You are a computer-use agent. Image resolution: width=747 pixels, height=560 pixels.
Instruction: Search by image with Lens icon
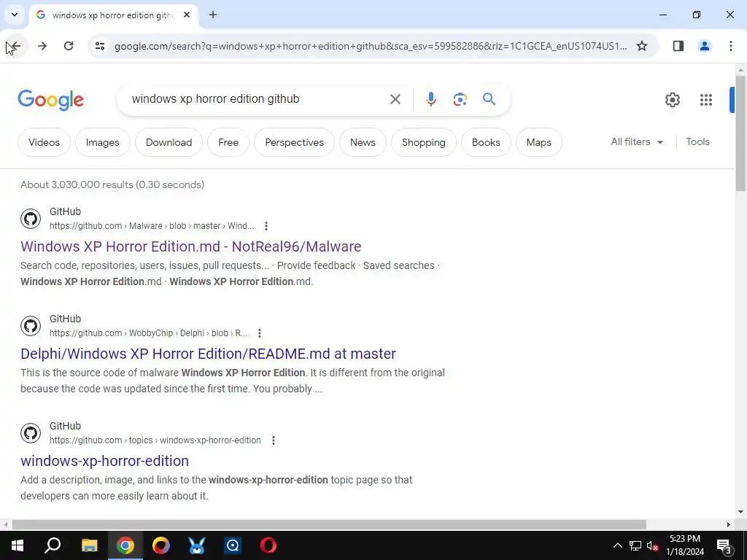pyautogui.click(x=460, y=99)
